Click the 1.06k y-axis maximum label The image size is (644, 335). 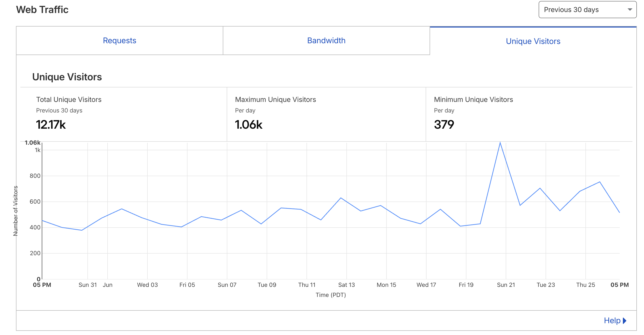pos(32,143)
